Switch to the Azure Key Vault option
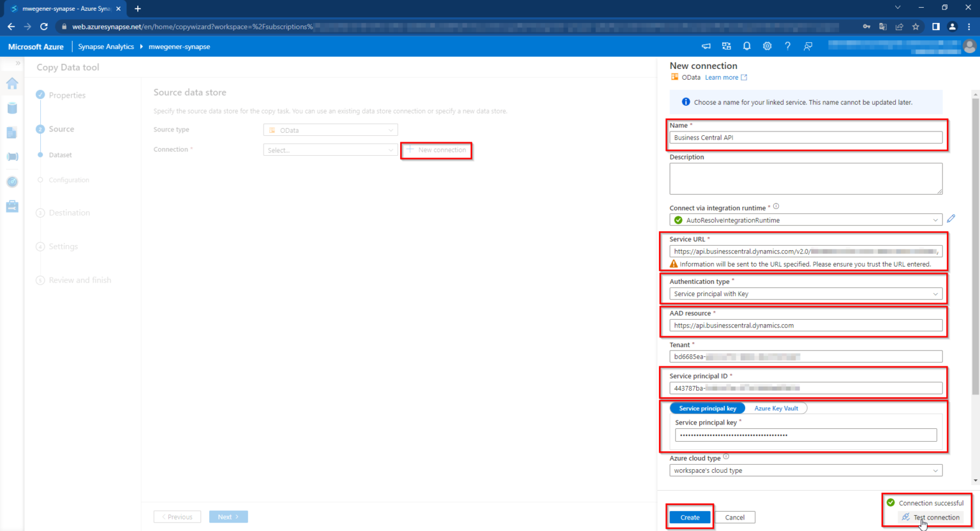Screen dimensions: 980x531 tap(776, 408)
